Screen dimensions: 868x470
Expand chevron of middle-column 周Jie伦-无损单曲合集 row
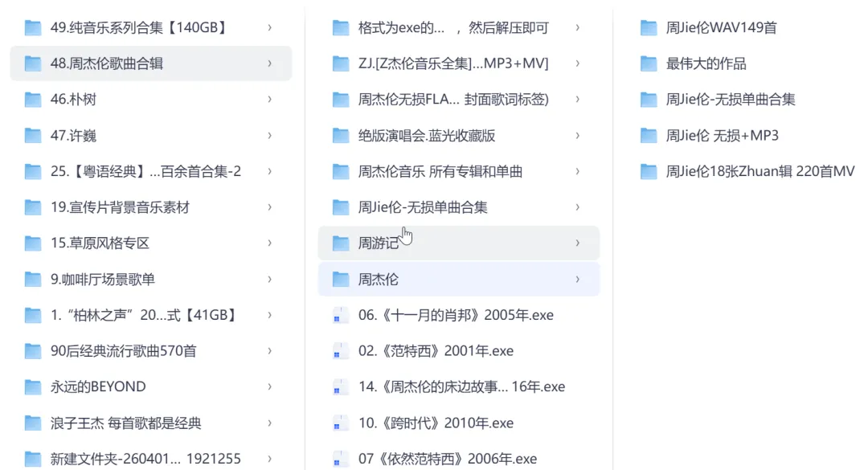(577, 207)
